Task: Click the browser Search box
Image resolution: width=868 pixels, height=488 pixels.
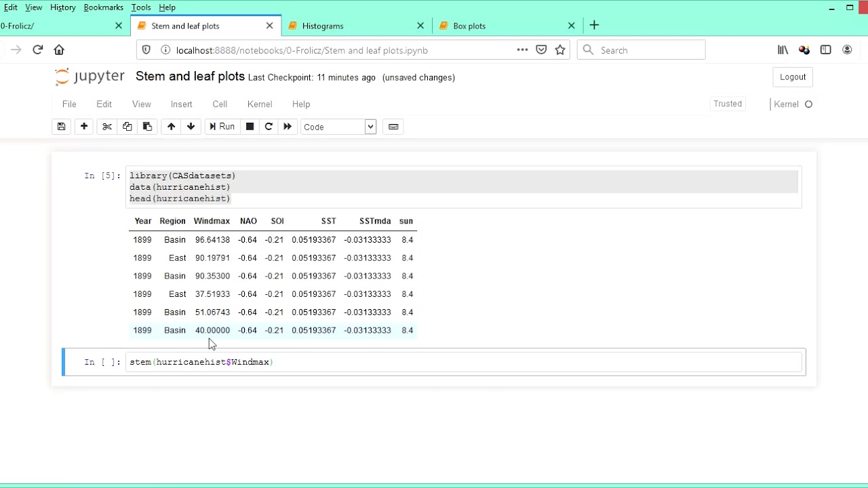Action: [x=641, y=50]
